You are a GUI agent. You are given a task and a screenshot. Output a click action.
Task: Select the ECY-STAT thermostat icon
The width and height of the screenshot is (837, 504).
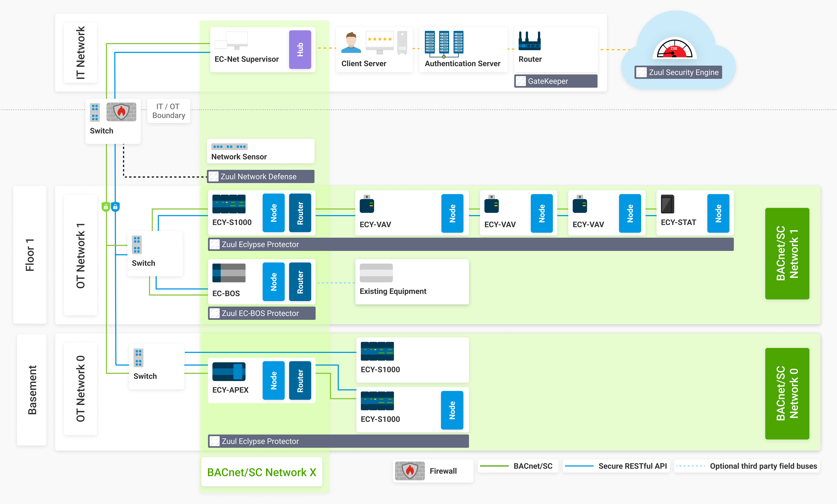pos(667,204)
